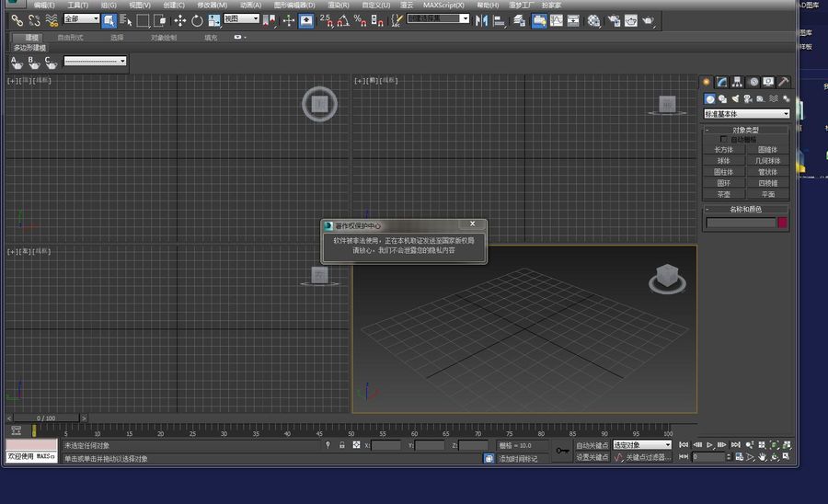Select the Unlink Selection tool
Image resolution: width=828 pixels, height=504 pixels.
34,20
